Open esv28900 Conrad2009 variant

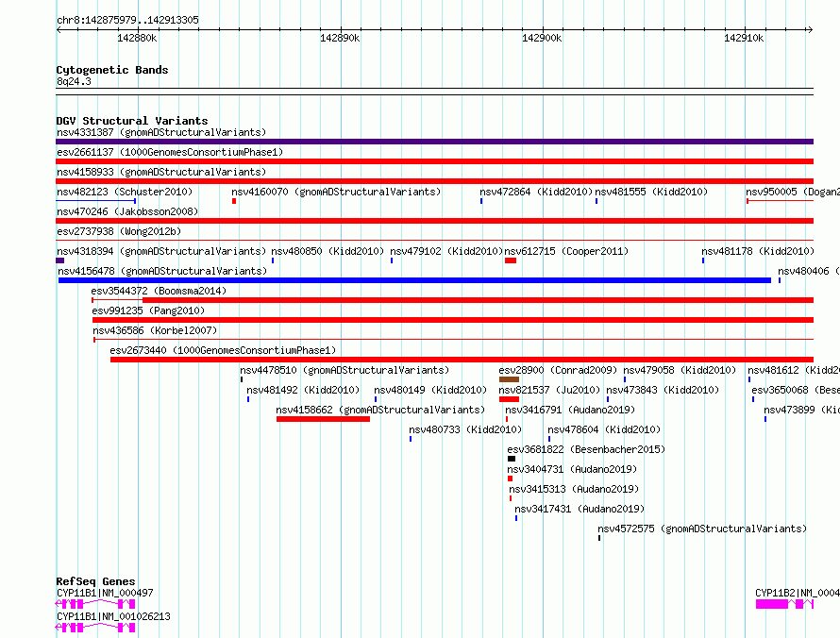click(x=558, y=370)
